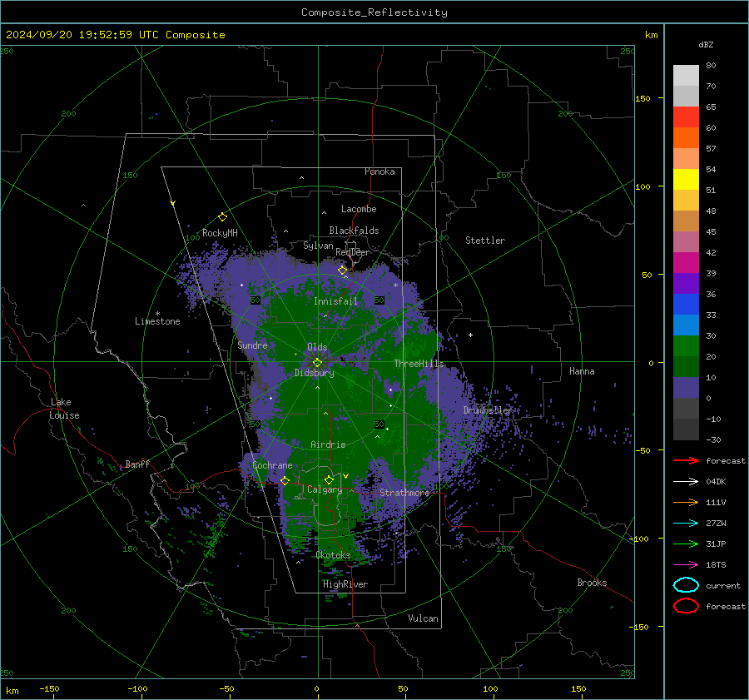The image size is (749, 700).
Task: Select the yellow 51-54 dBZ color swatch
Action: click(x=686, y=179)
